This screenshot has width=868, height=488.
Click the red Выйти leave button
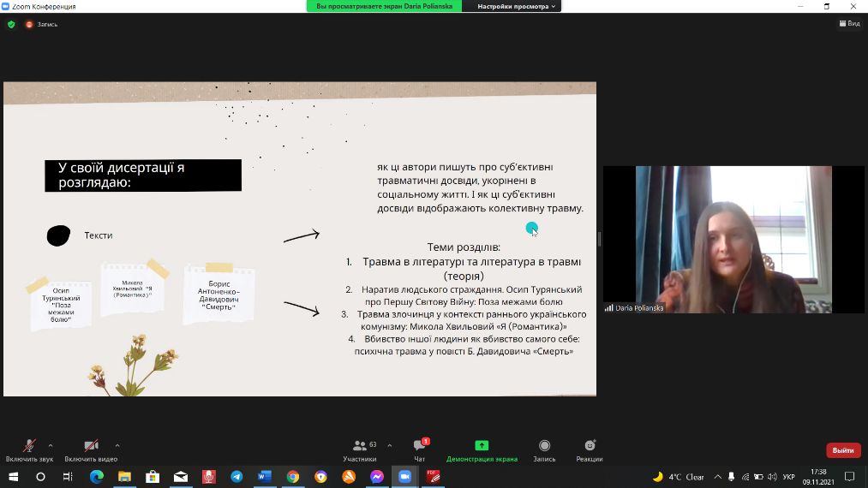[843, 450]
